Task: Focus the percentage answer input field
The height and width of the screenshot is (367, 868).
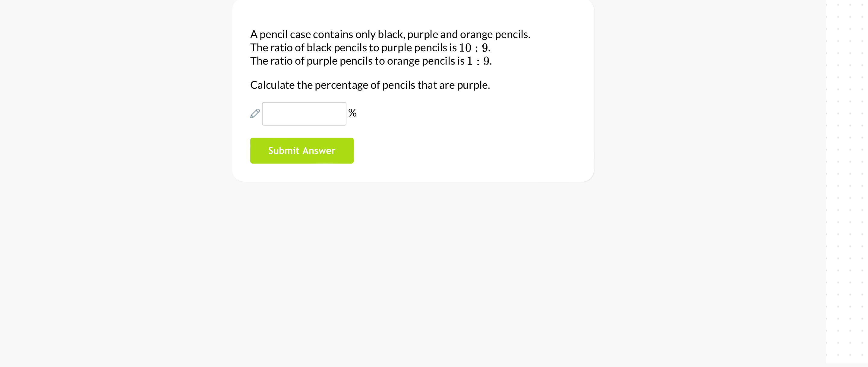Action: pyautogui.click(x=304, y=114)
